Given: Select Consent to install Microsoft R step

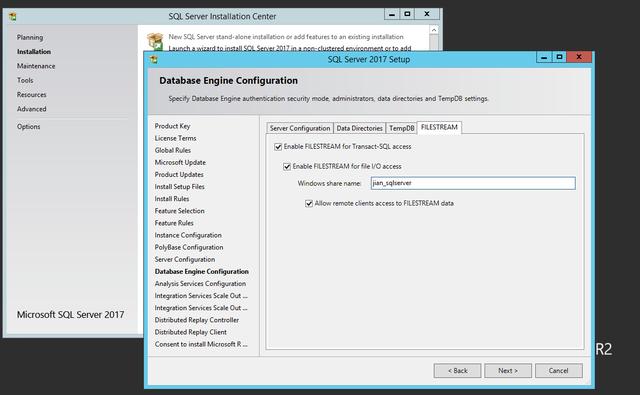Looking at the screenshot, I should 201,344.
